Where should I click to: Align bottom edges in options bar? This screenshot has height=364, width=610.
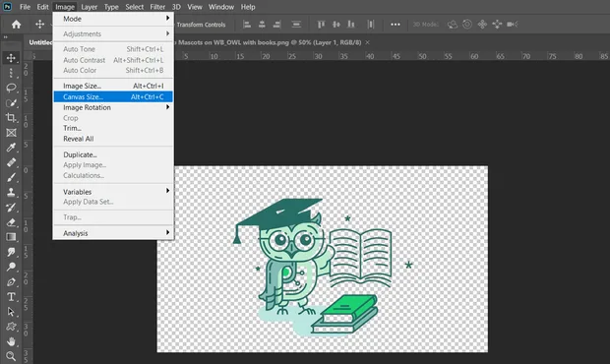pyautogui.click(x=351, y=25)
